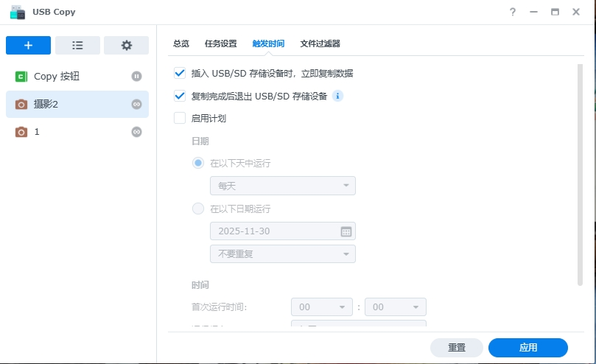Select the 在以下日期运行 radio option
The height and width of the screenshot is (364, 596).
pyautogui.click(x=198, y=209)
